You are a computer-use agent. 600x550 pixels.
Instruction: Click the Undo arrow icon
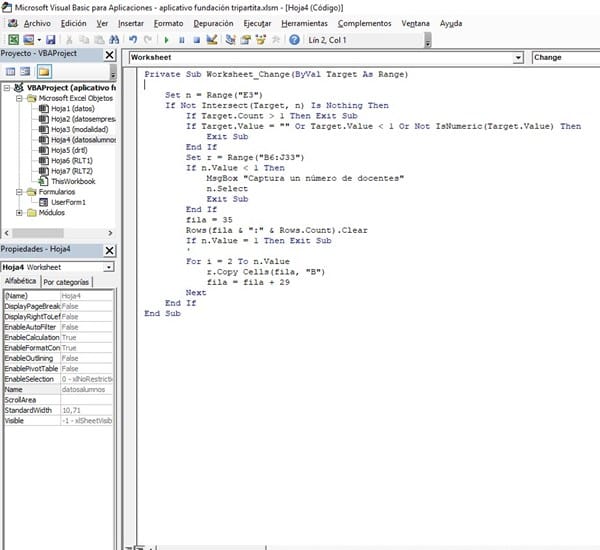(133, 39)
